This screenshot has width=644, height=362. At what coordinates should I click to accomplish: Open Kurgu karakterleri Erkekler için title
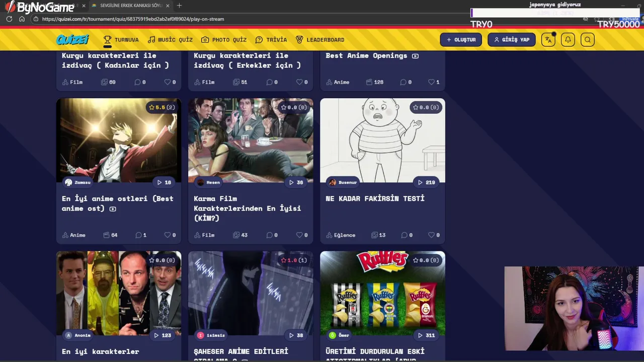coord(247,60)
